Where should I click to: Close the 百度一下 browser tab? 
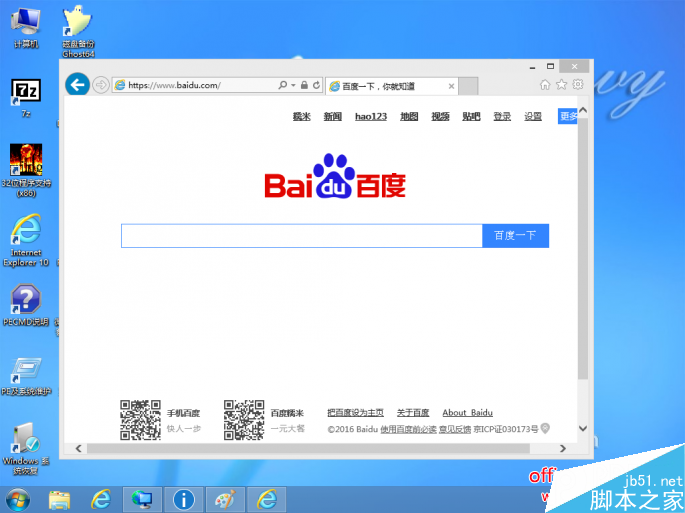[x=451, y=86]
